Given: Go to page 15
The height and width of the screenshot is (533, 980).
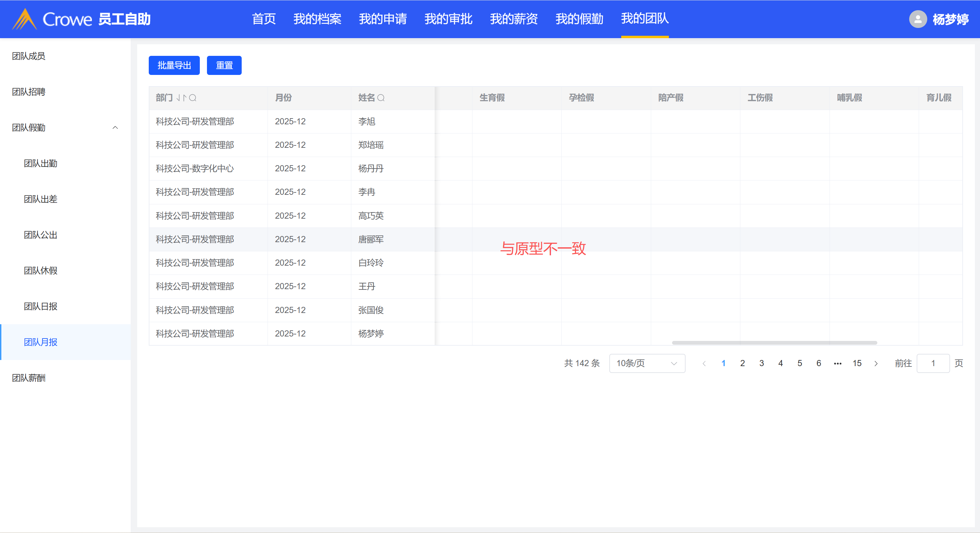Looking at the screenshot, I should pos(857,363).
